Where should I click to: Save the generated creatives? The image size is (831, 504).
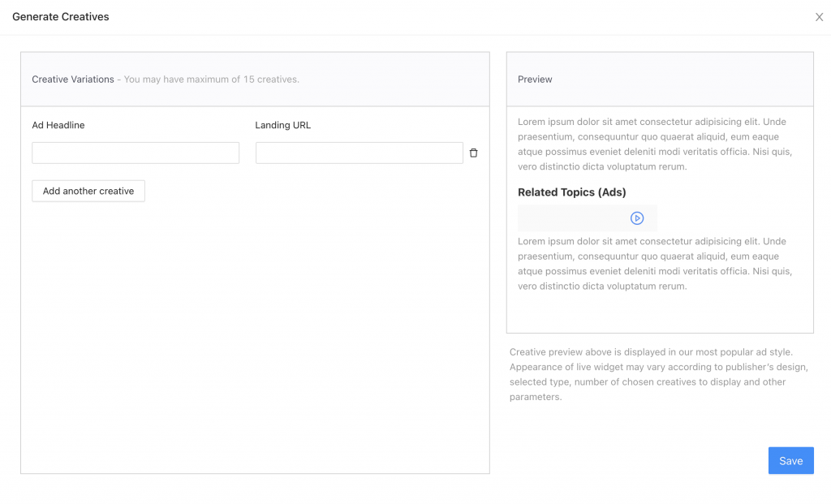[790, 460]
